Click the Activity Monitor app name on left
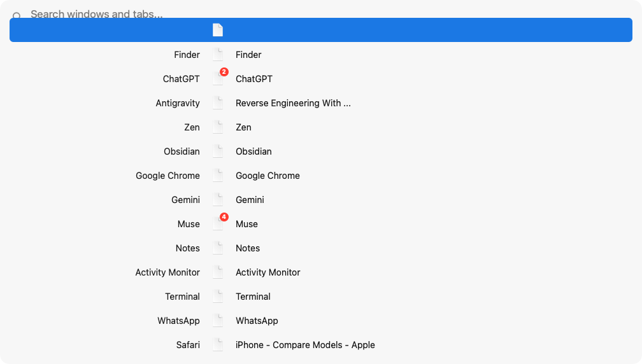The width and height of the screenshot is (642, 364). (x=168, y=272)
